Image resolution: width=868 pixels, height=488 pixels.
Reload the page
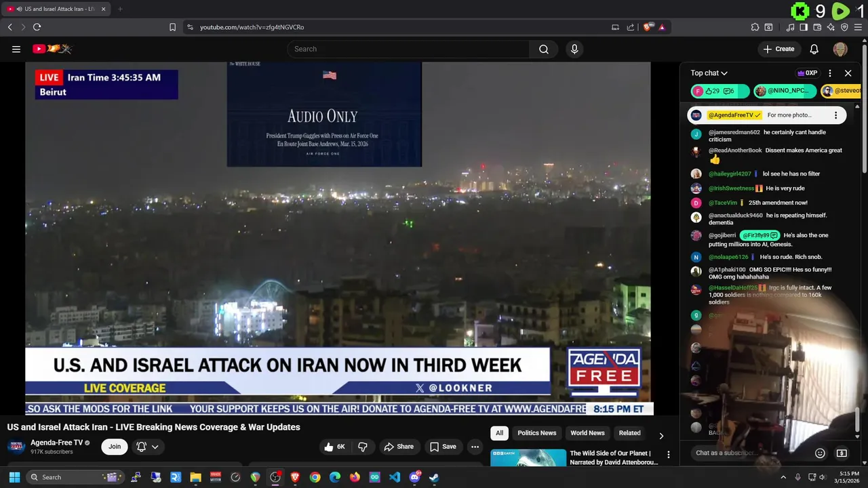(x=37, y=27)
